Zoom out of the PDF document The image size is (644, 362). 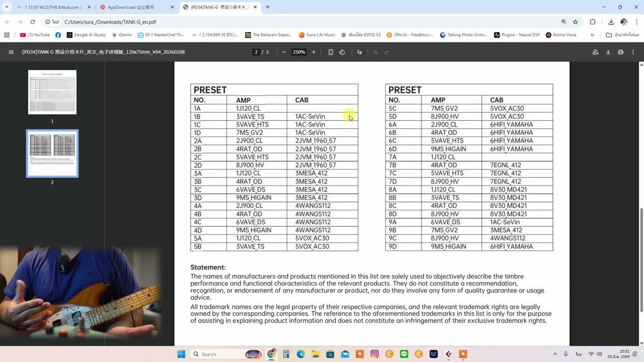click(x=284, y=52)
